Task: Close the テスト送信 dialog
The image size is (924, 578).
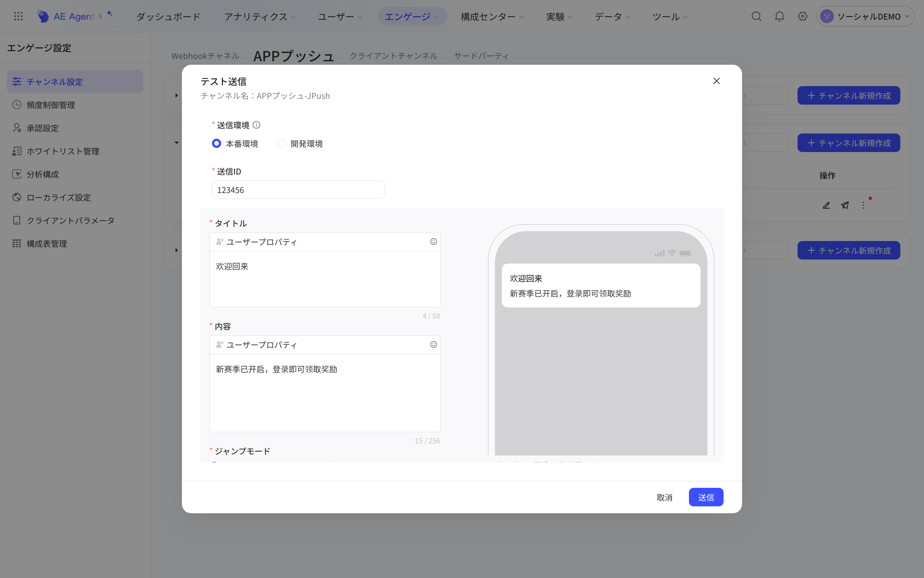Action: pos(716,81)
